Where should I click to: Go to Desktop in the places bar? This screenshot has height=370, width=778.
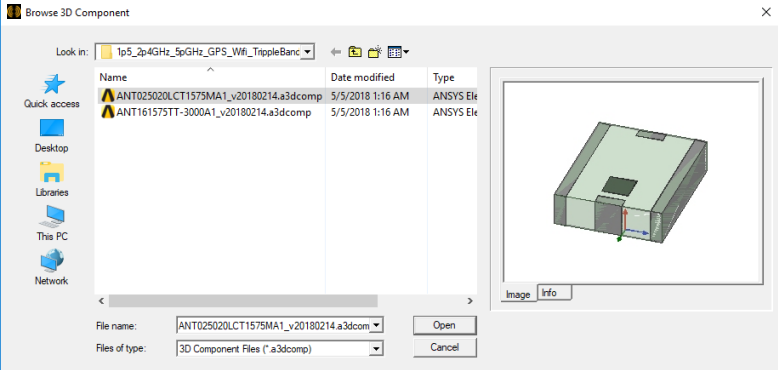tap(52, 135)
